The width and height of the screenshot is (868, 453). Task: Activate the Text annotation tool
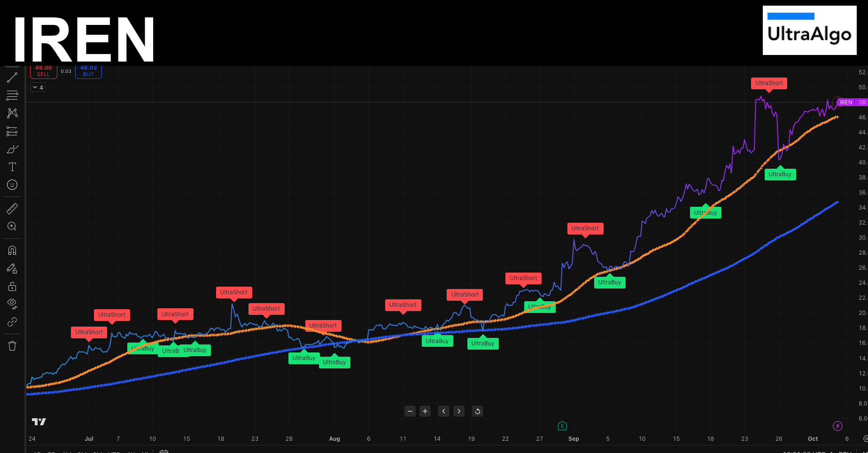click(x=12, y=167)
